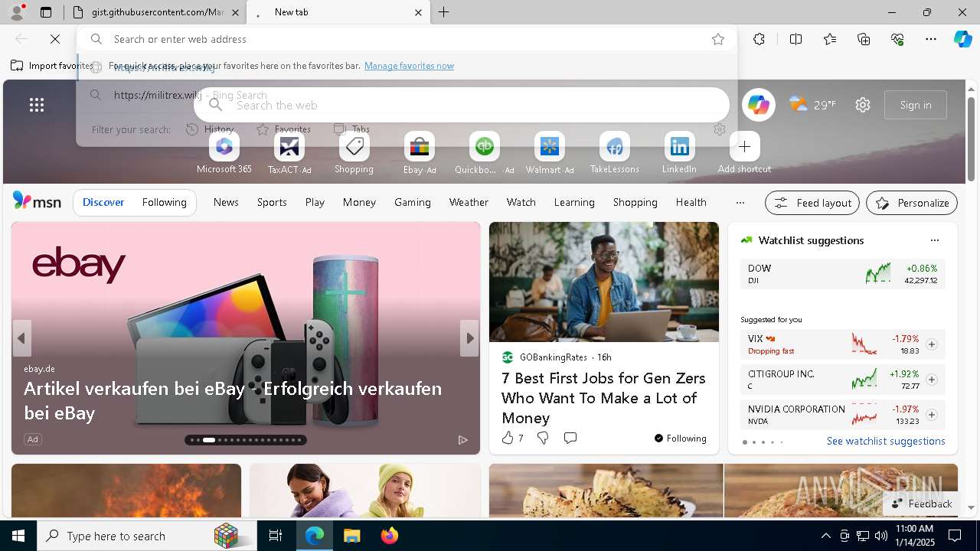Expand more MSN categories ellipsis

(x=740, y=203)
